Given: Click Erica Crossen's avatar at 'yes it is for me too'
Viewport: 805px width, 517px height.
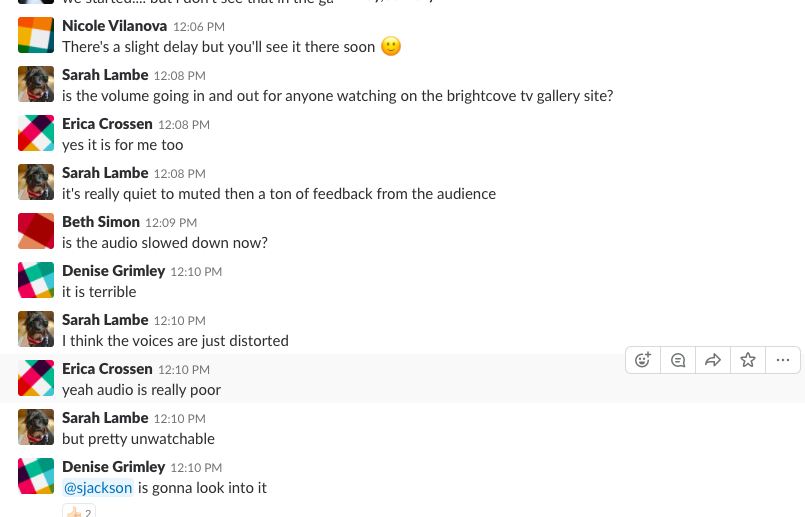Looking at the screenshot, I should coord(36,133).
